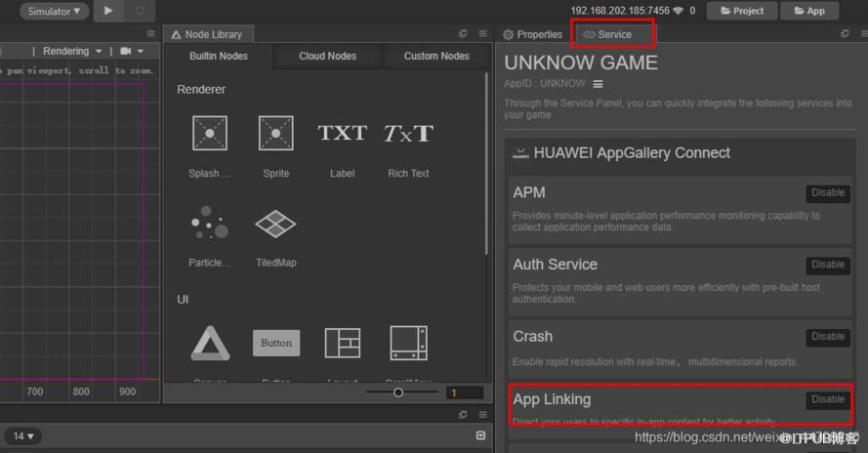The image size is (868, 453).
Task: Select the Rich Text node icon
Action: (408, 133)
